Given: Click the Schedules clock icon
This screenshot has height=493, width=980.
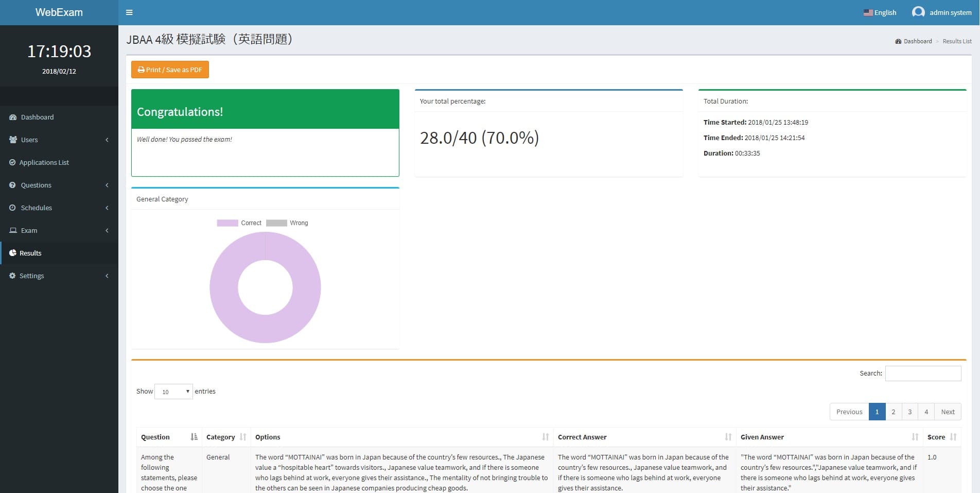Looking at the screenshot, I should click(12, 208).
